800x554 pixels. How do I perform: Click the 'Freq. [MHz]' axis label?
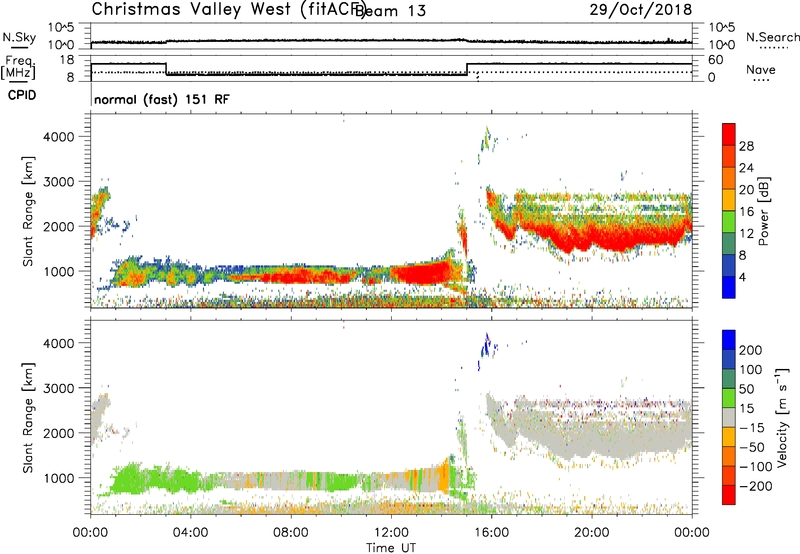tap(19, 67)
